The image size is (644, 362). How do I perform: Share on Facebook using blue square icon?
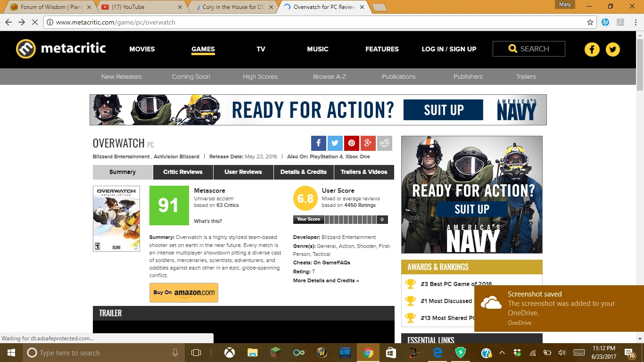coord(318,143)
